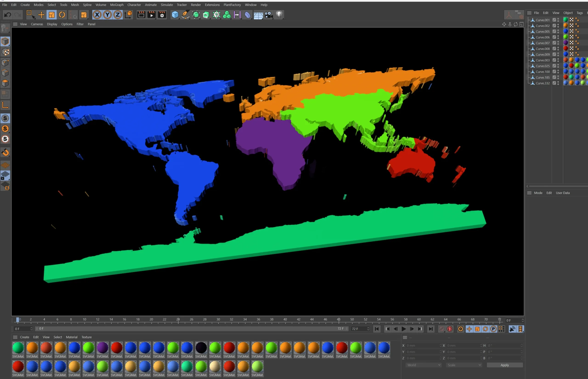Open the Edit Render Settings icon
This screenshot has height=379, width=588.
[162, 14]
